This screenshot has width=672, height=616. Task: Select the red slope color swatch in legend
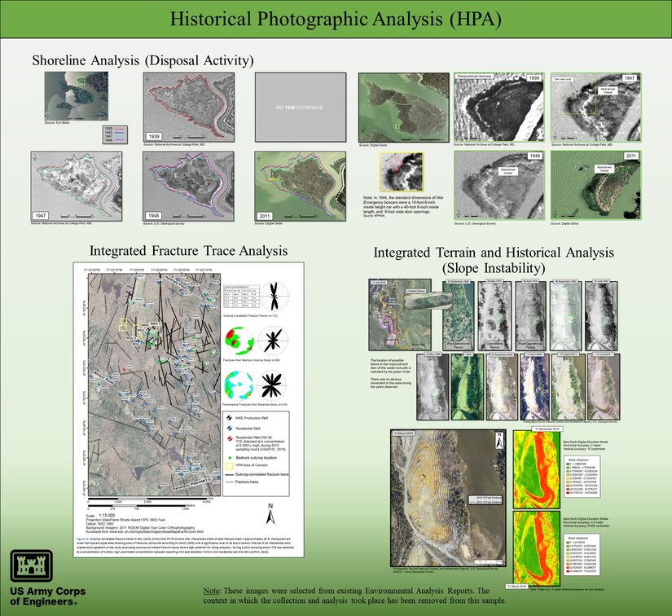(x=568, y=493)
